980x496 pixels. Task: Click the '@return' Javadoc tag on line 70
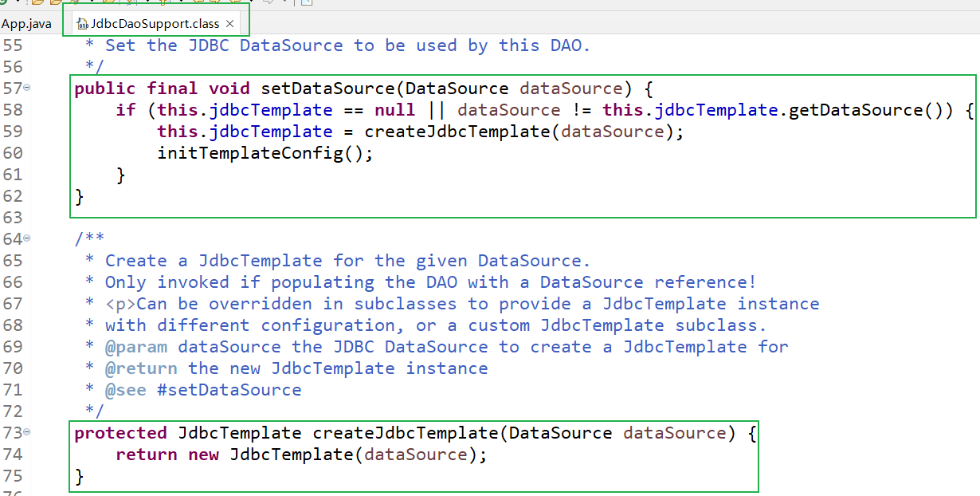tap(141, 368)
